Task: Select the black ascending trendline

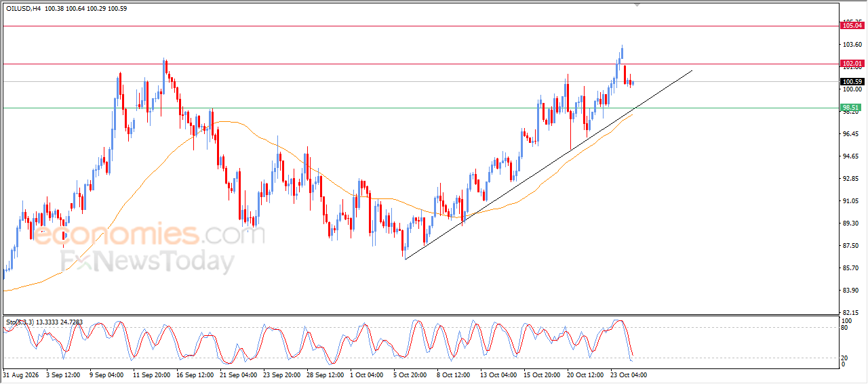Action: [x=549, y=165]
